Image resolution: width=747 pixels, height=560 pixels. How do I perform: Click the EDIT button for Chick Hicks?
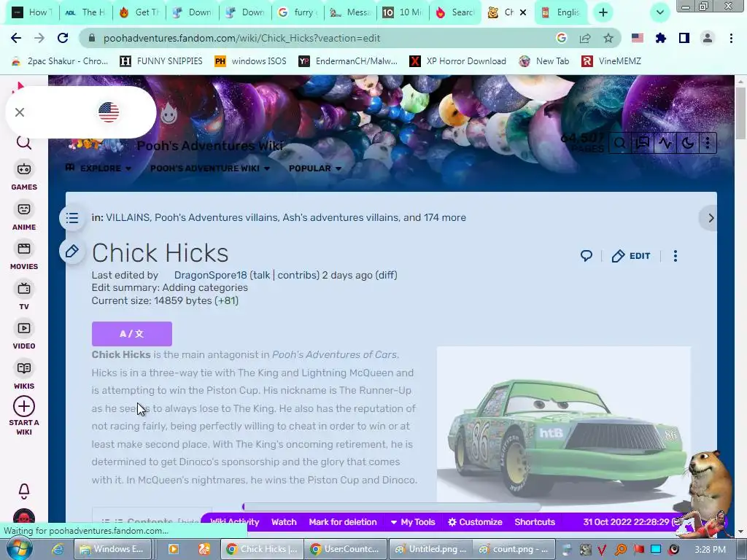point(631,256)
